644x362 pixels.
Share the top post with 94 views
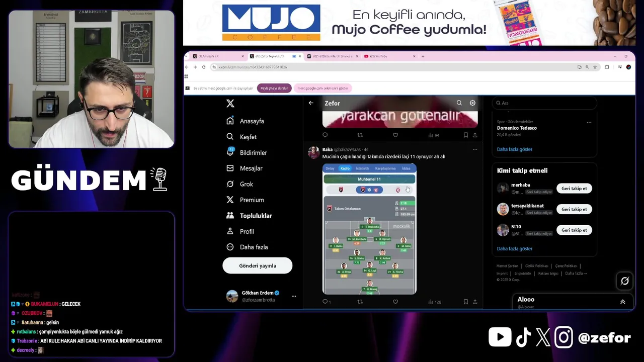(x=474, y=135)
